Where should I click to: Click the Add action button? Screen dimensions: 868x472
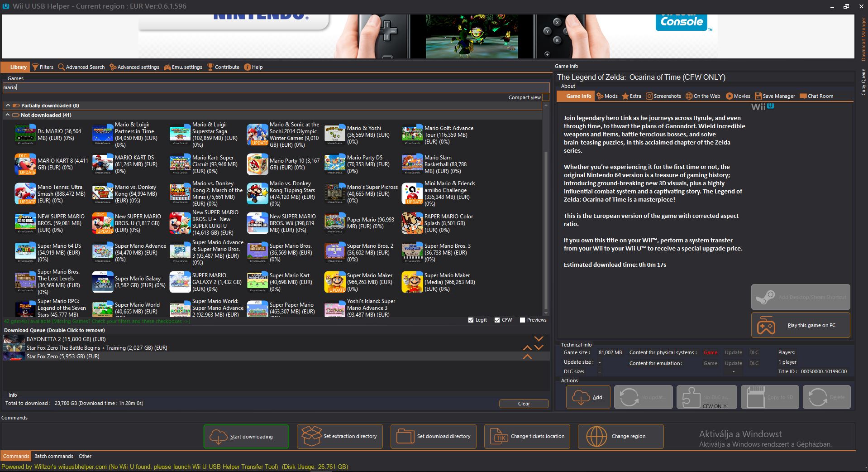(x=588, y=397)
